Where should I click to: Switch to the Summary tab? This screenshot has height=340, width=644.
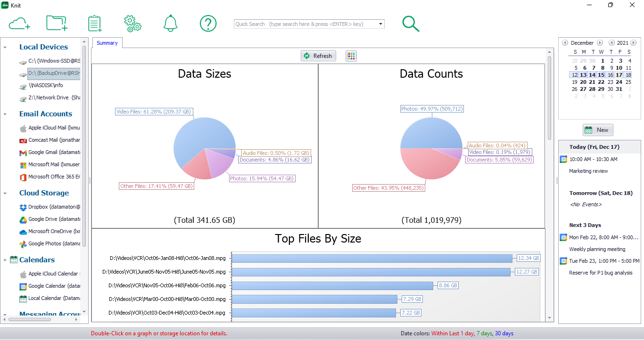point(107,43)
